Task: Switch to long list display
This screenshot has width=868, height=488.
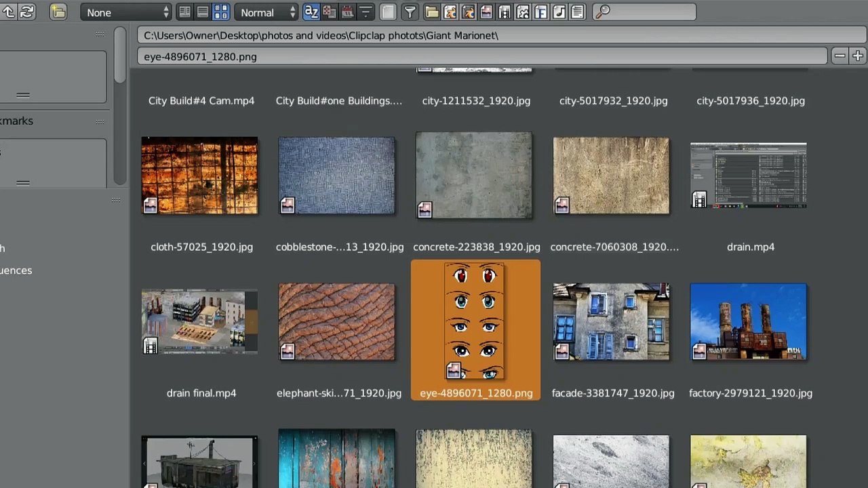Action: (203, 12)
